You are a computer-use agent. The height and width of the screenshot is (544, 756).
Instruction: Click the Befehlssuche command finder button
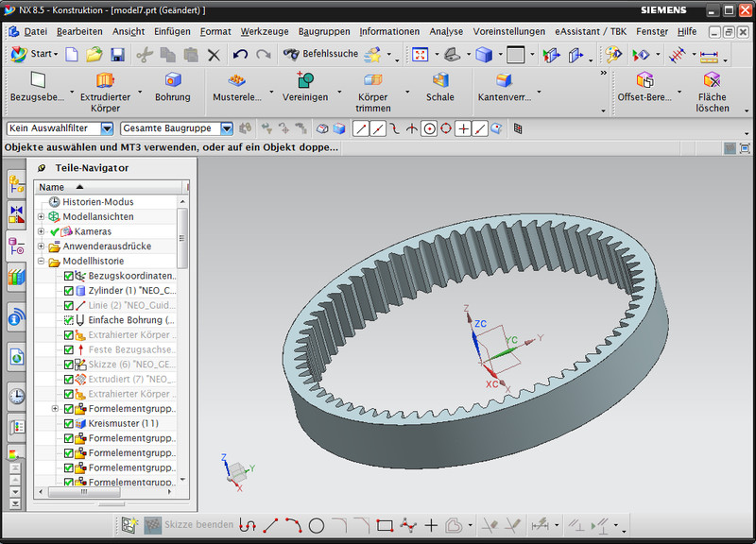click(x=320, y=54)
